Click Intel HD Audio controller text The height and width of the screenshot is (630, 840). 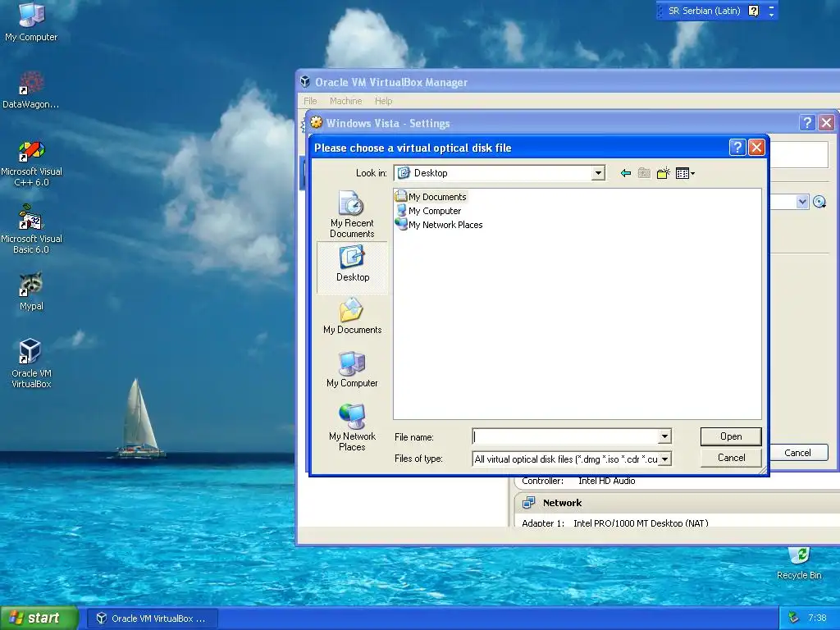tap(606, 481)
